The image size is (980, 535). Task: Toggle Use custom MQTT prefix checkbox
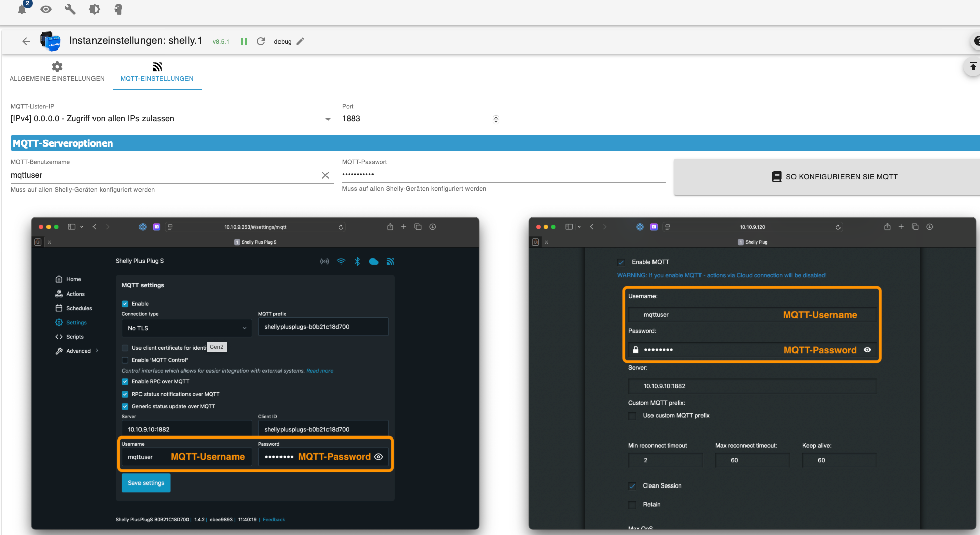632,416
